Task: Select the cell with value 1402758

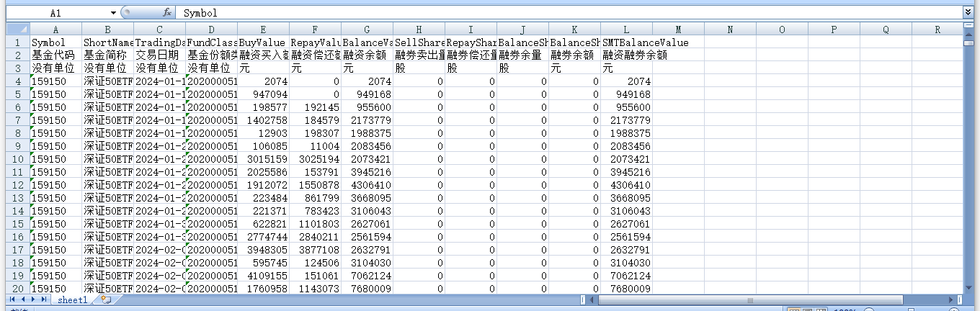Action: tap(263, 120)
